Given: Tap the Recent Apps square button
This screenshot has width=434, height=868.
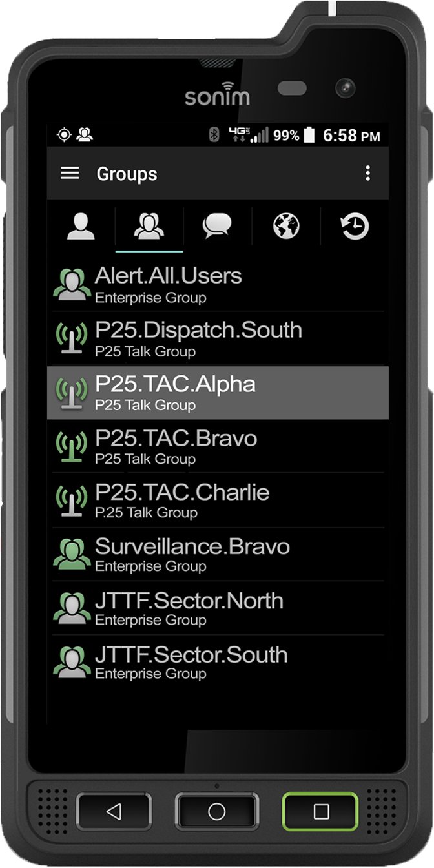Looking at the screenshot, I should (320, 811).
